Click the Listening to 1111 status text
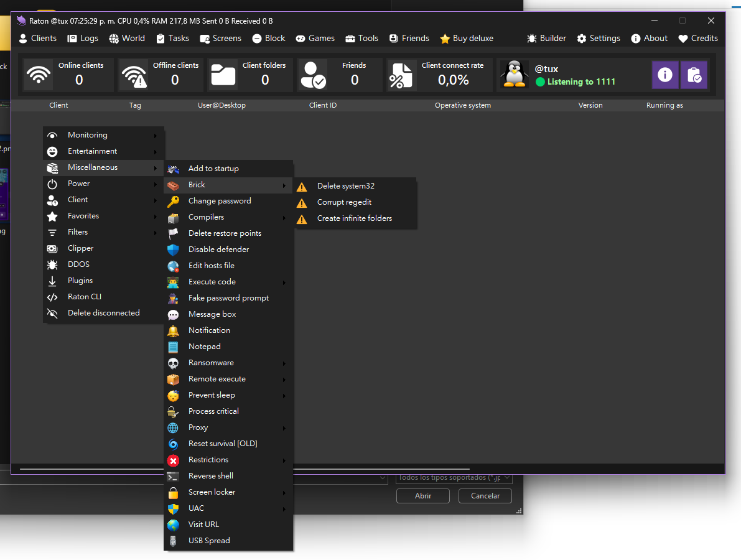Screen dimensions: 741x560 pyautogui.click(x=581, y=82)
